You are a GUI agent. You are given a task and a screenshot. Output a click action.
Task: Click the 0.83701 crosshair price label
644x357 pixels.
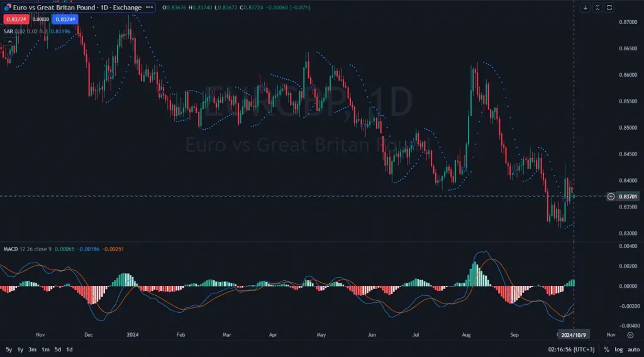628,196
